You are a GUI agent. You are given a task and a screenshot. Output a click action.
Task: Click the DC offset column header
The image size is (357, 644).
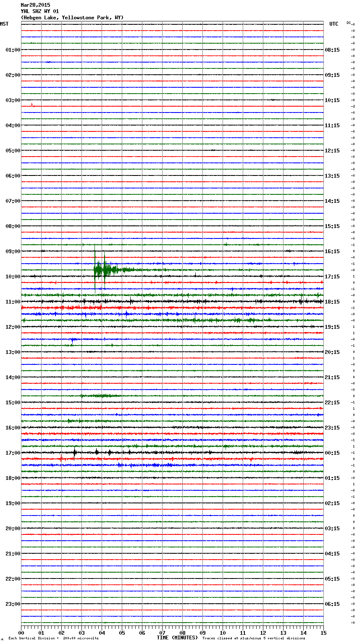(x=349, y=23)
